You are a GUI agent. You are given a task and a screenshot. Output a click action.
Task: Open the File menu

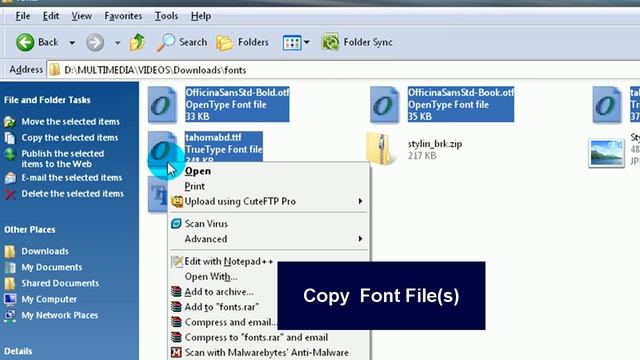[23, 16]
